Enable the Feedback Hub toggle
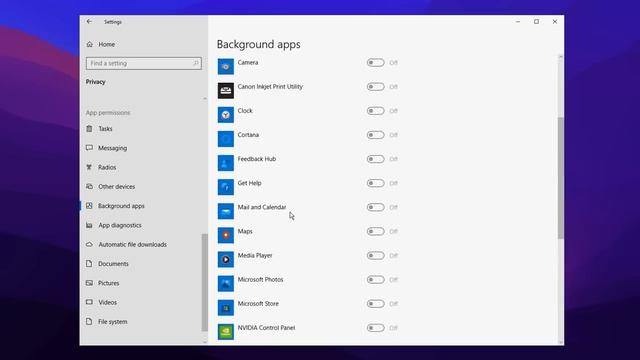The width and height of the screenshot is (640, 360). click(376, 159)
